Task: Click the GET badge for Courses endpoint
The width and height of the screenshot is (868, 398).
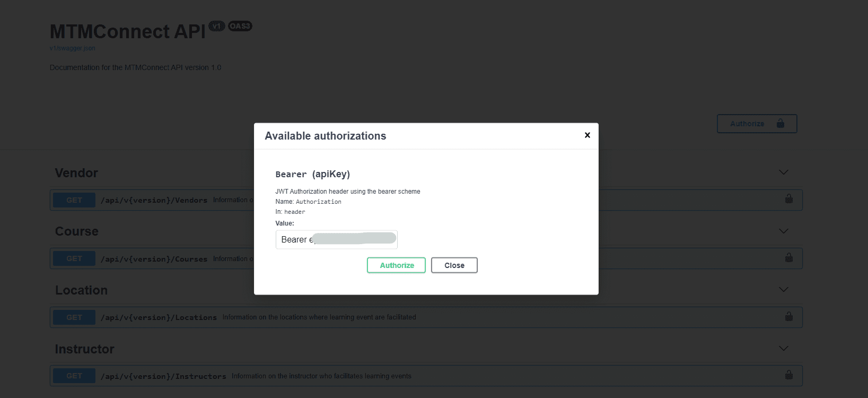Action: coord(74,258)
